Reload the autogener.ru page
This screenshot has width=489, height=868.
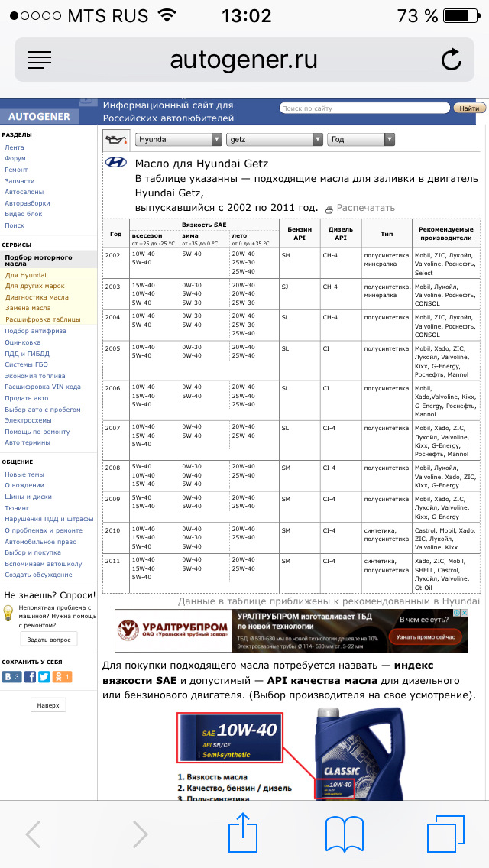[452, 60]
